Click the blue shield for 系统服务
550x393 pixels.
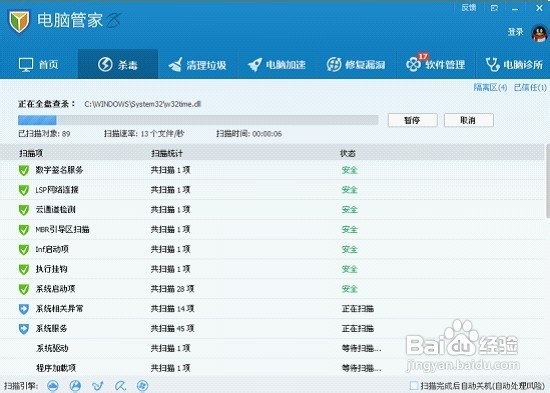[x=24, y=329]
